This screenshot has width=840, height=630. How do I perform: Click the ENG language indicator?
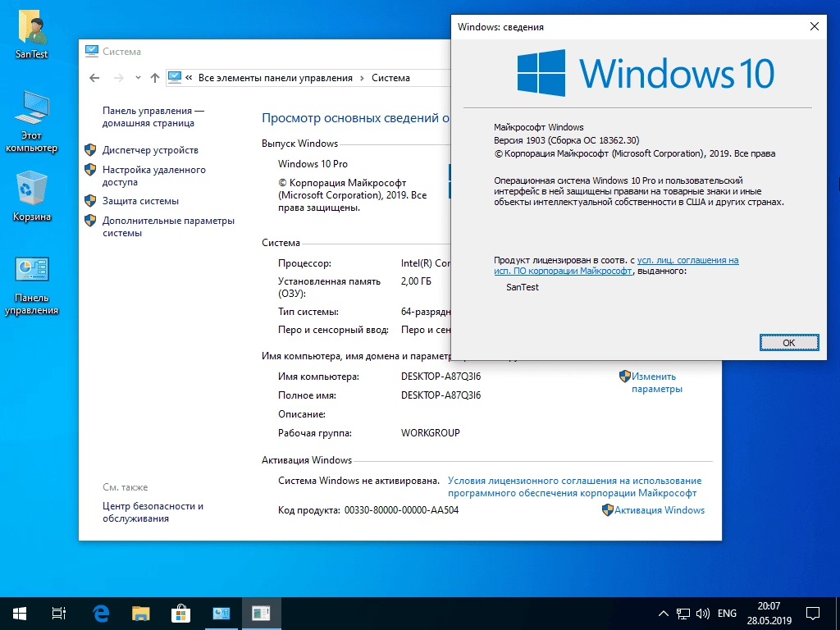727,614
